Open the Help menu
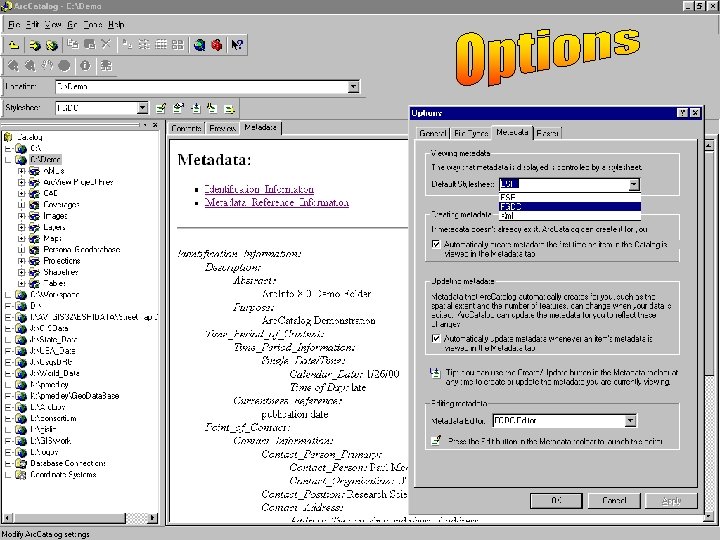The image size is (720, 540). [116, 25]
